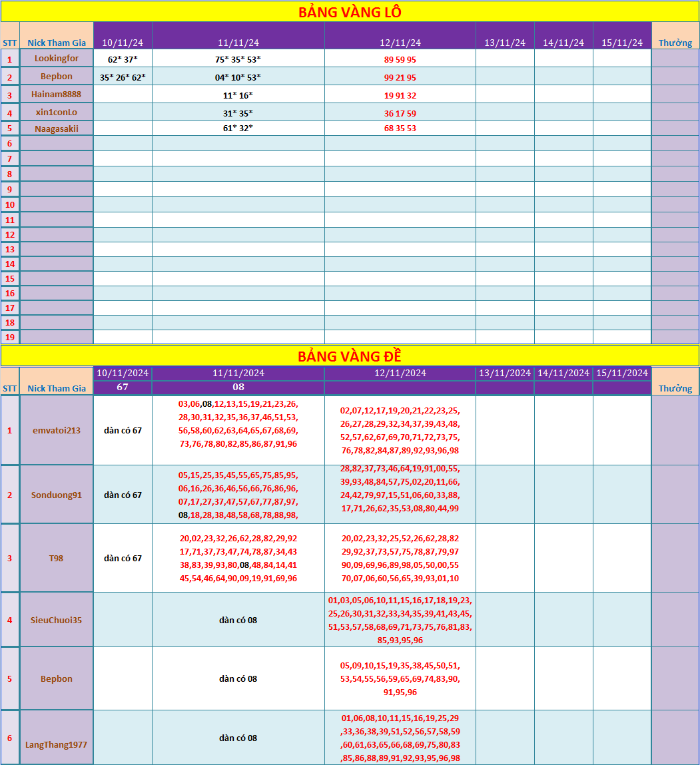Select the Lô table cell '62* 37*'
The width and height of the screenshot is (700, 765).
[x=123, y=59]
